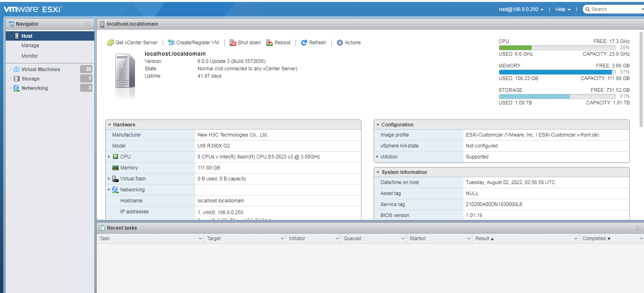
Task: Open Storage in Navigator
Action: [x=30, y=79]
